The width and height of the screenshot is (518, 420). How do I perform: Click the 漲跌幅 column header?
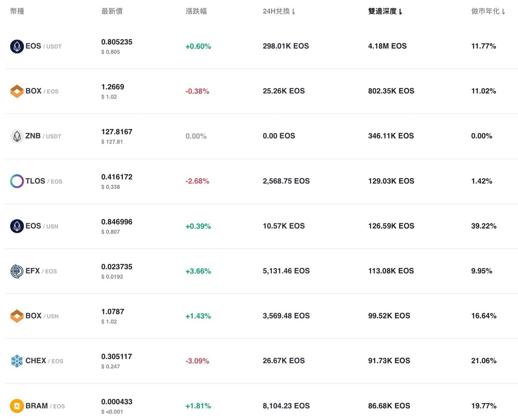[x=196, y=11]
